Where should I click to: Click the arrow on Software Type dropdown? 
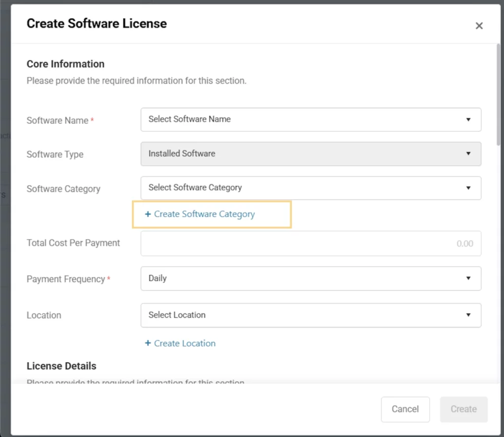[468, 154]
